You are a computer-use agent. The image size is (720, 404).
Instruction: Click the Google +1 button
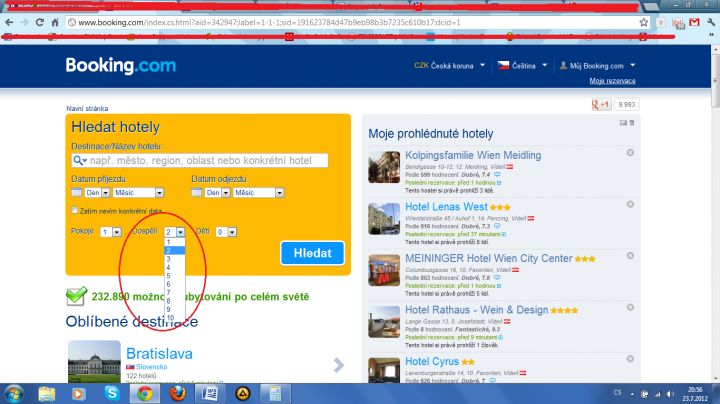click(x=601, y=105)
